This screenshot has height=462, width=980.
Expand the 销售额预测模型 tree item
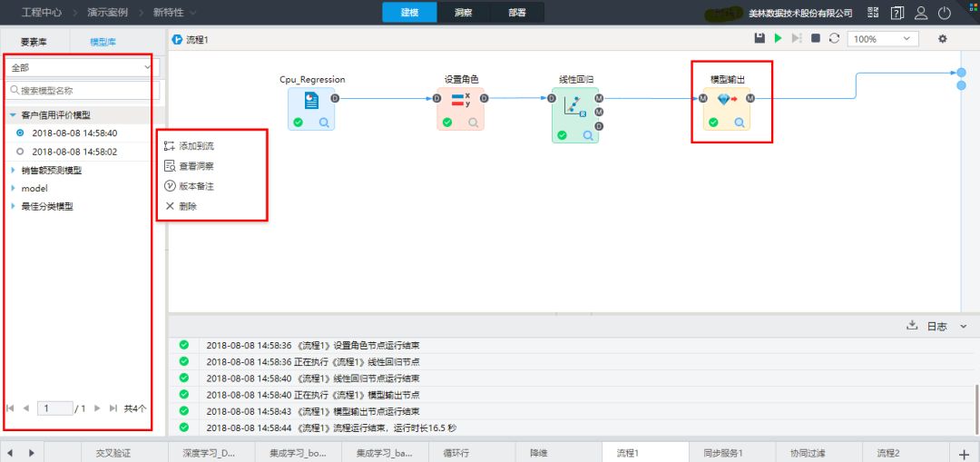[14, 170]
